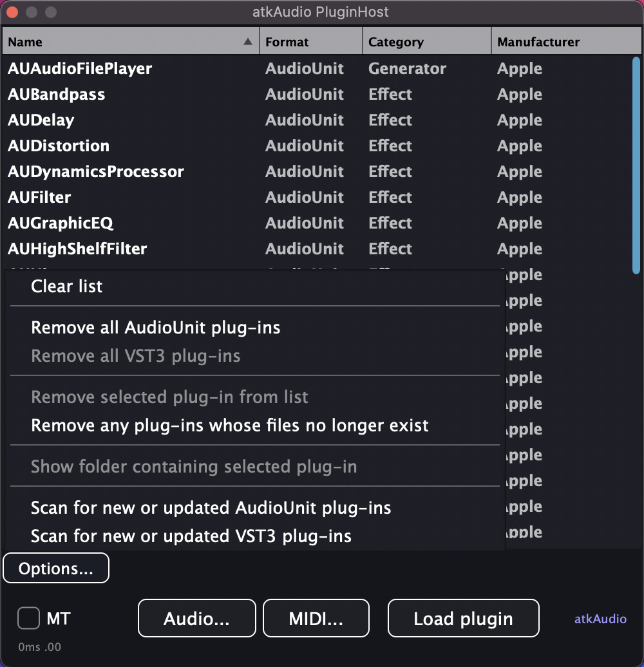Sort the list by Category column

(426, 42)
